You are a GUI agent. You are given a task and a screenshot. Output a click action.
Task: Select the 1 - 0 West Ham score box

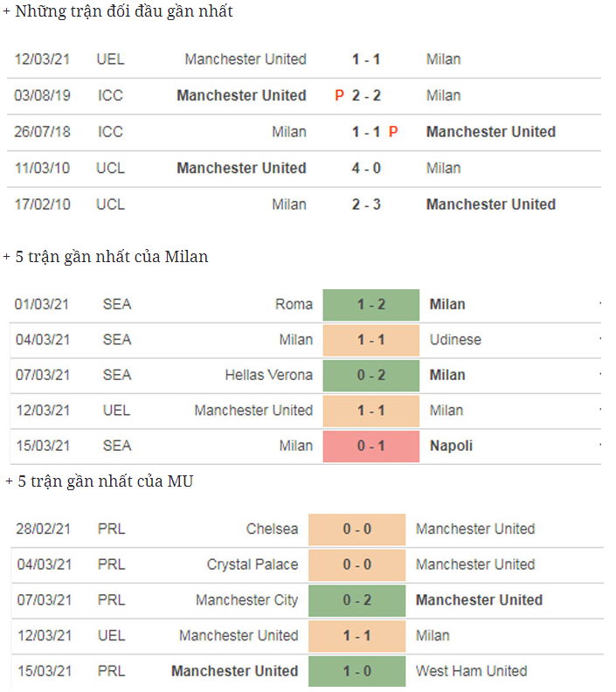point(356,671)
